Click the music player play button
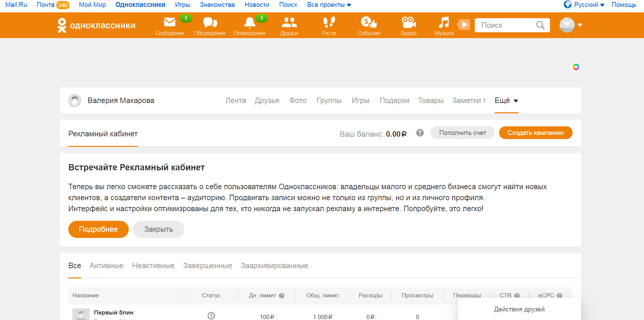 (x=464, y=25)
